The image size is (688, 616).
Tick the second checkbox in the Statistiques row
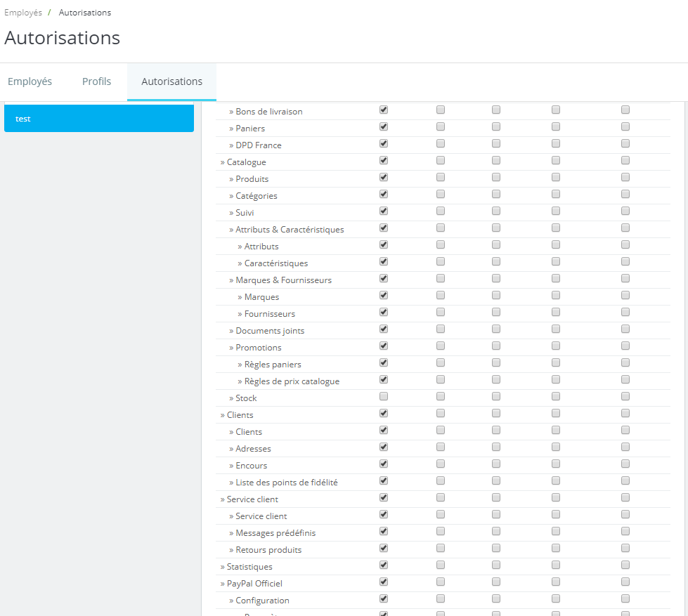click(441, 565)
